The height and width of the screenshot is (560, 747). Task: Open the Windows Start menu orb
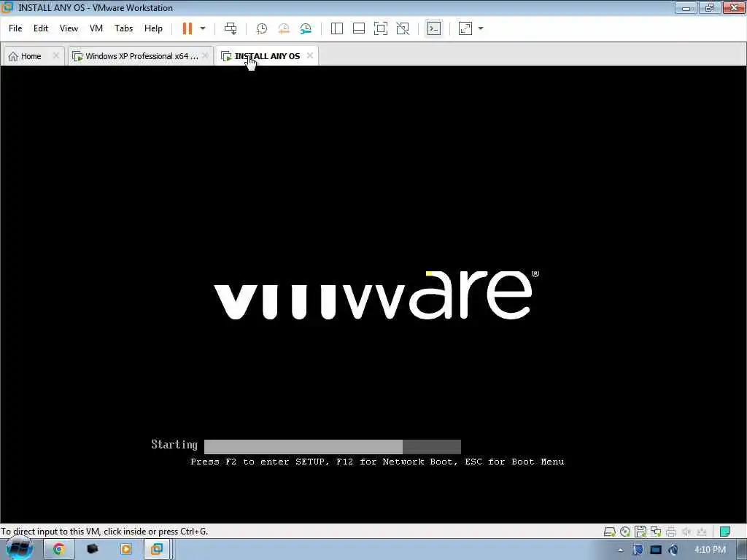[19, 549]
